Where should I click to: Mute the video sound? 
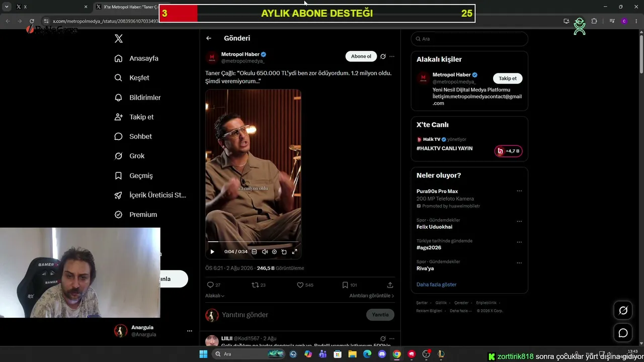(265, 252)
